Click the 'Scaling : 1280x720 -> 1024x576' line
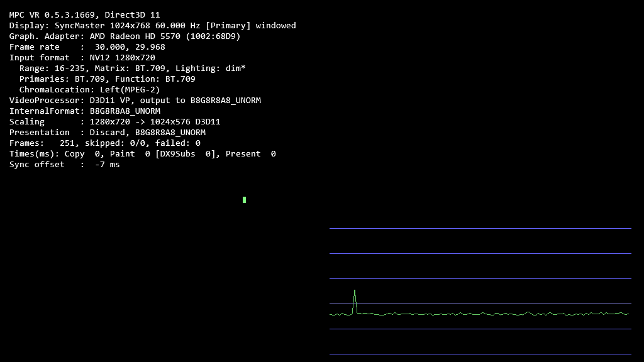Image resolution: width=644 pixels, height=362 pixels. pos(114,122)
